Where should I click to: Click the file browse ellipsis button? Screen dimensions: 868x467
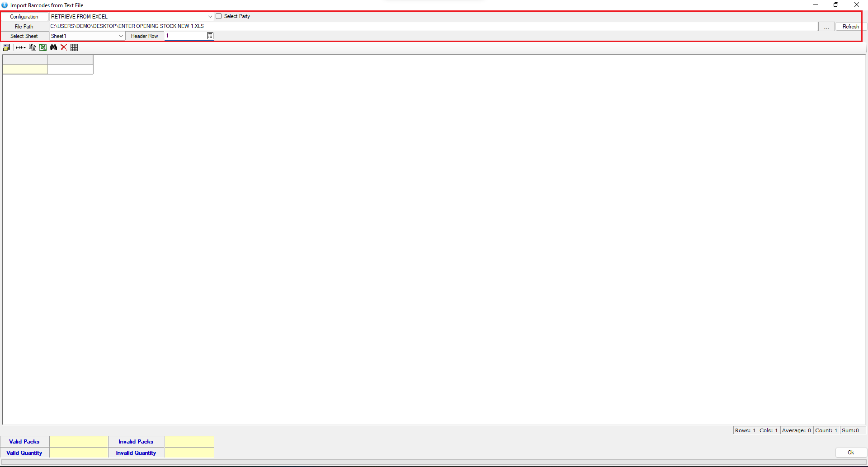tap(826, 27)
